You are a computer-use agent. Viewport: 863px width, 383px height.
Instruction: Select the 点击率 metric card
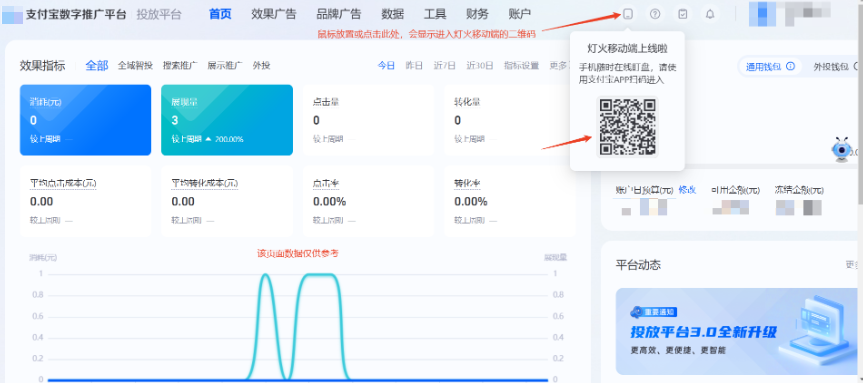tap(368, 201)
